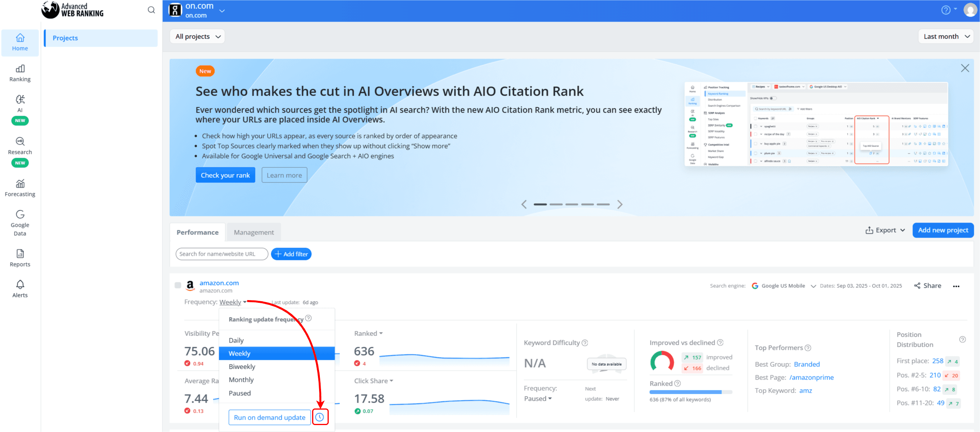
Task: Open the Branded best group link
Action: (807, 364)
